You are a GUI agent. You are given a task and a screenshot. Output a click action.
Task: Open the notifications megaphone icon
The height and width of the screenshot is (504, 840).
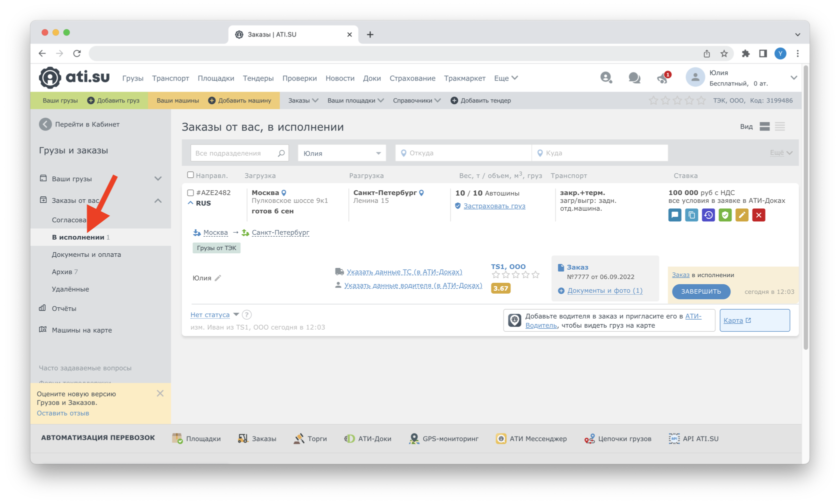click(663, 78)
